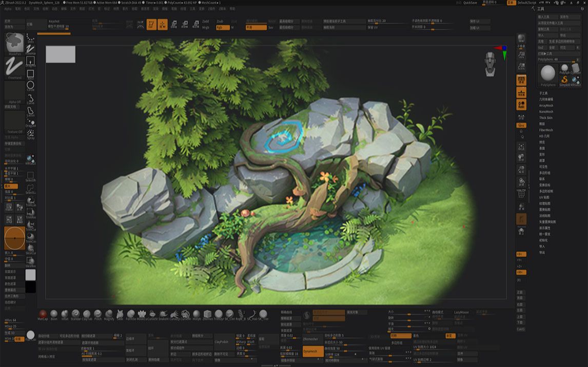Click the 从项目文件载入工具 button
The height and width of the screenshot is (367, 588).
coord(558,23)
